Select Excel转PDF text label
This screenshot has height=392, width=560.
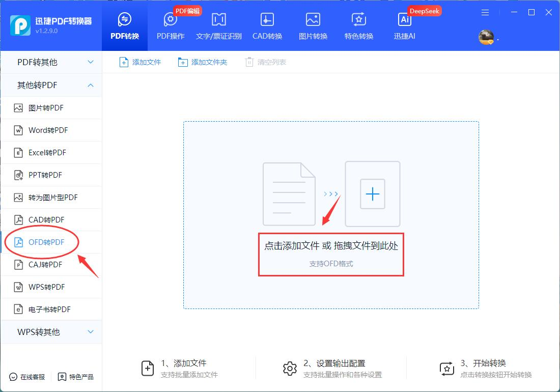[47, 153]
